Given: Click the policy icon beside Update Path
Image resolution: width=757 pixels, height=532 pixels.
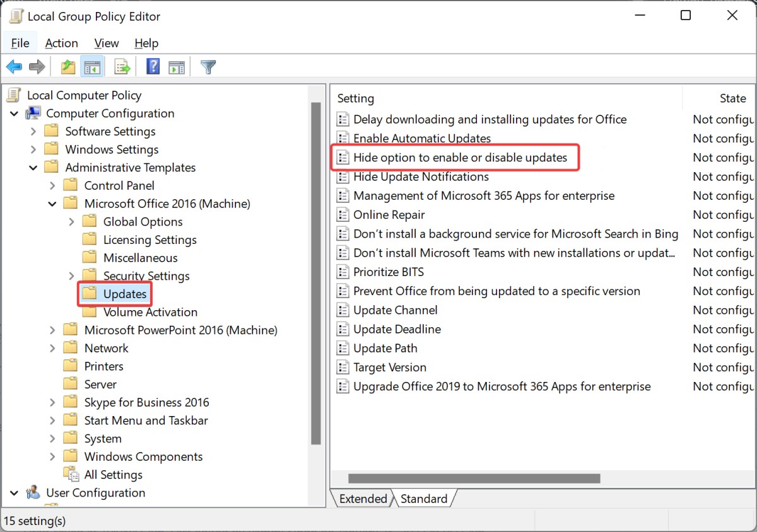Looking at the screenshot, I should [343, 349].
